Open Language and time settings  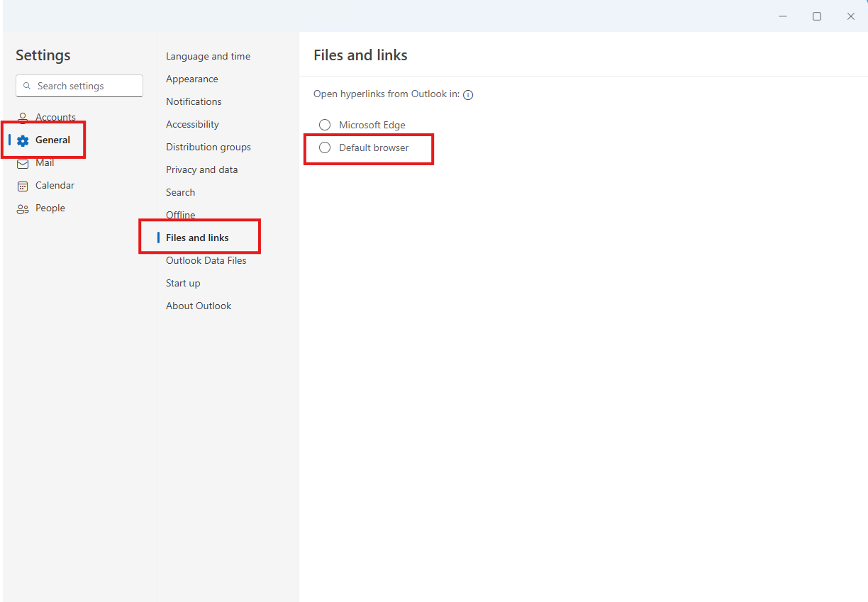coord(208,56)
